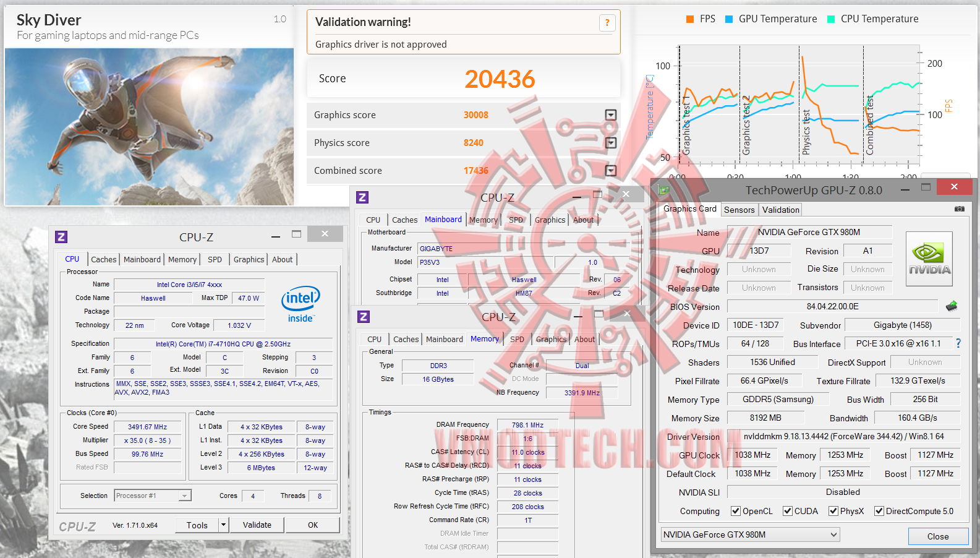Viewport: 980px width, 558px height.
Task: Open the SPD tab in the CPU-Z window with the Validate button
Action: coord(215,260)
